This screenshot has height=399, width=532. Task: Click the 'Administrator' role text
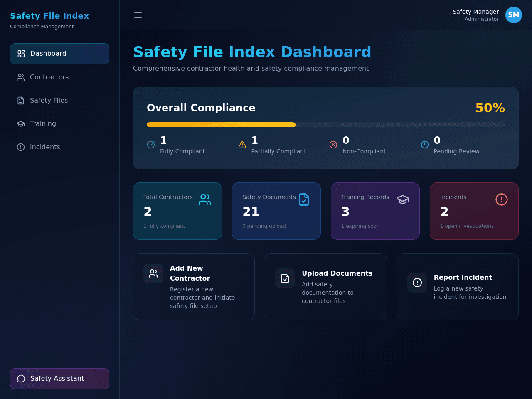482,19
